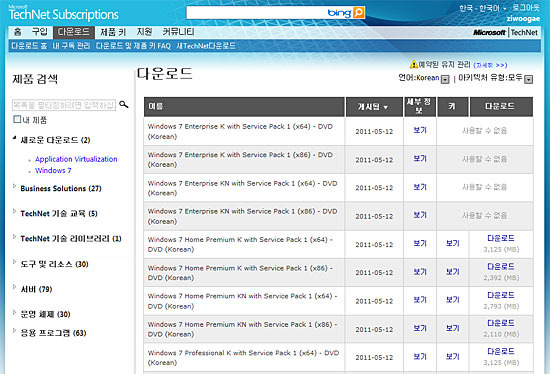Click the 이름 column header
Image resolution: width=550 pixels, height=374 pixels.
[244, 107]
